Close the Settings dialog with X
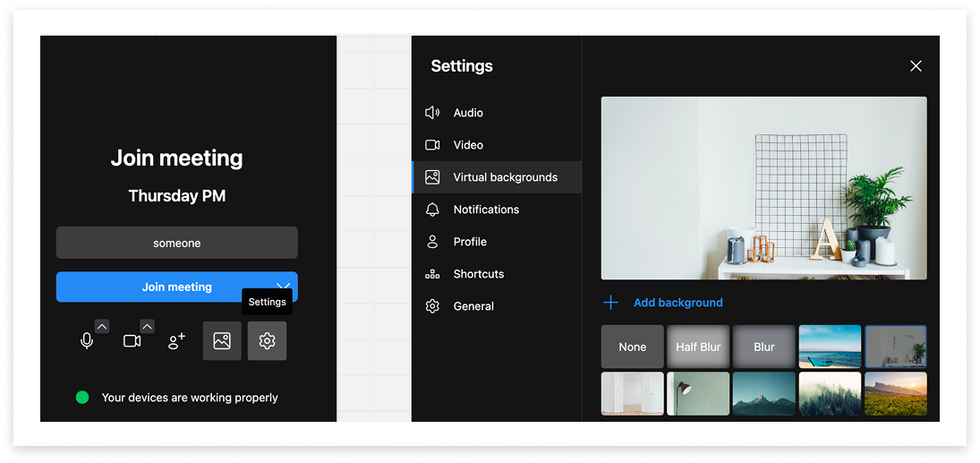Image resolution: width=980 pixels, height=463 pixels. tap(916, 65)
